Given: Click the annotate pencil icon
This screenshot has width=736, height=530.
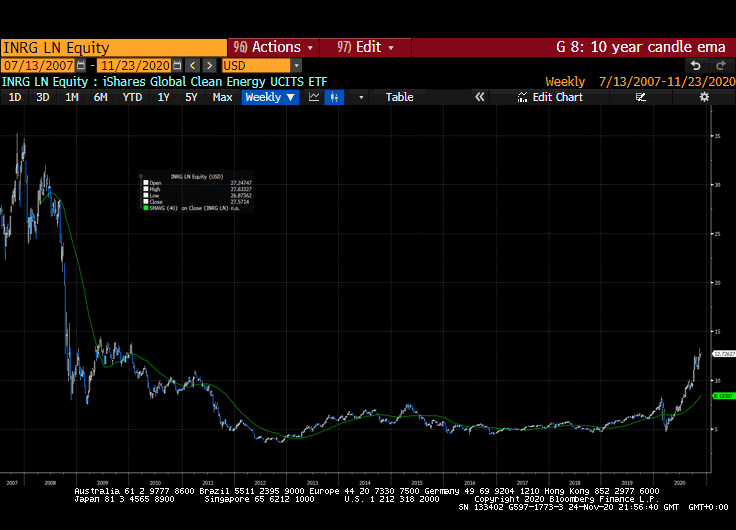Looking at the screenshot, I should [641, 97].
